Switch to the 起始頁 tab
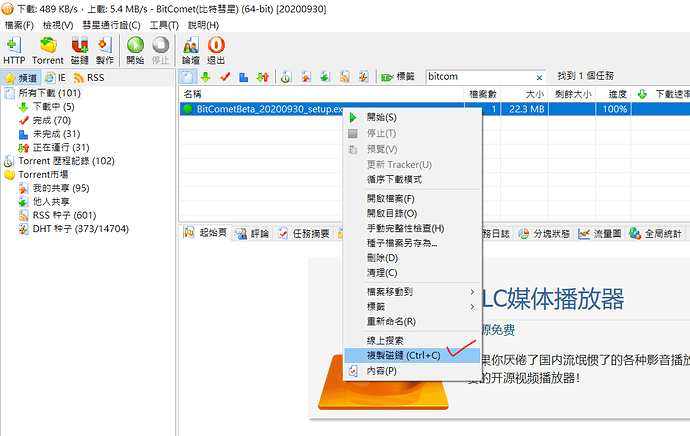The width and height of the screenshot is (690, 436). coord(206,233)
